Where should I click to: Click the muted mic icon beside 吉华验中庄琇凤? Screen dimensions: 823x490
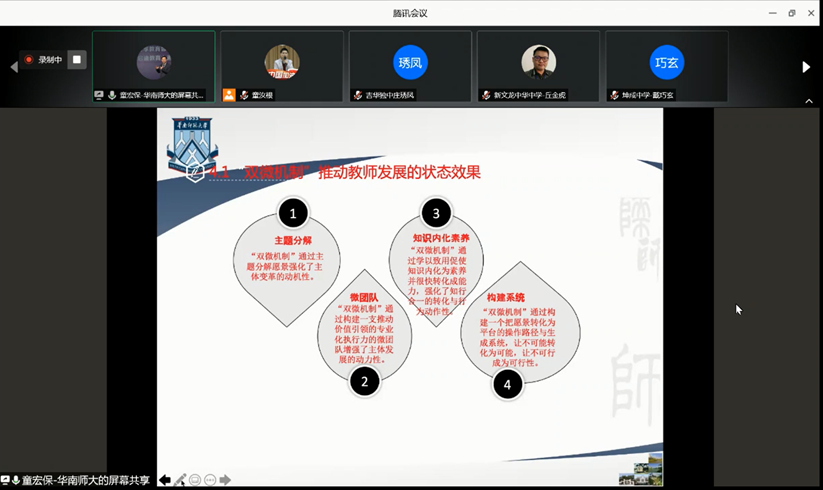click(357, 95)
